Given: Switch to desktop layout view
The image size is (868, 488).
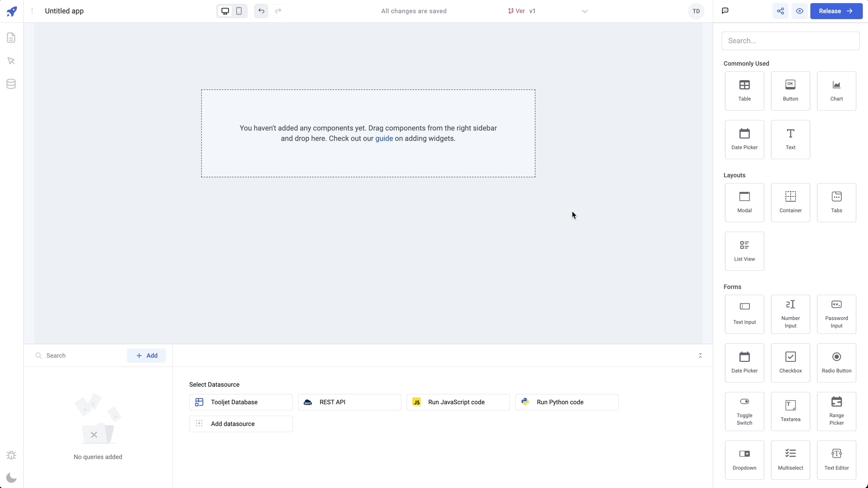Looking at the screenshot, I should point(225,11).
